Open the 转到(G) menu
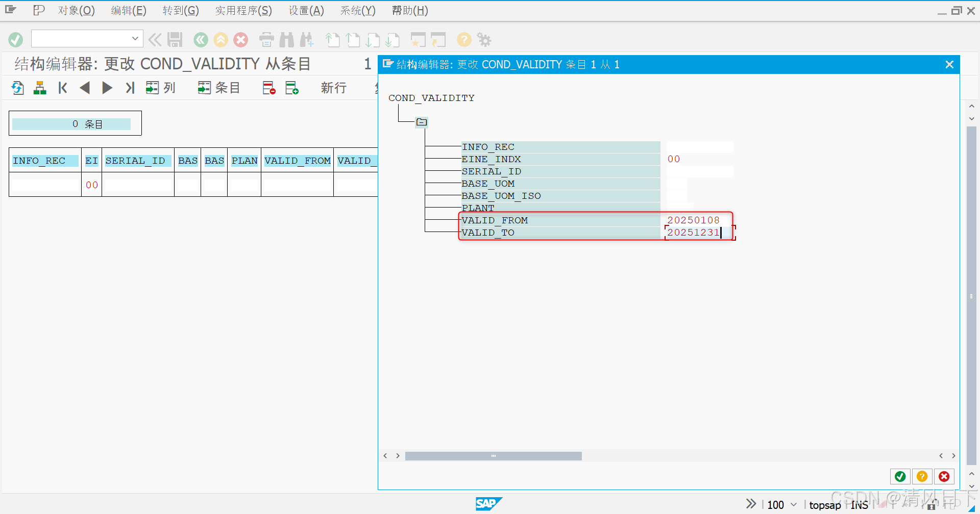The image size is (980, 514). coord(181,10)
